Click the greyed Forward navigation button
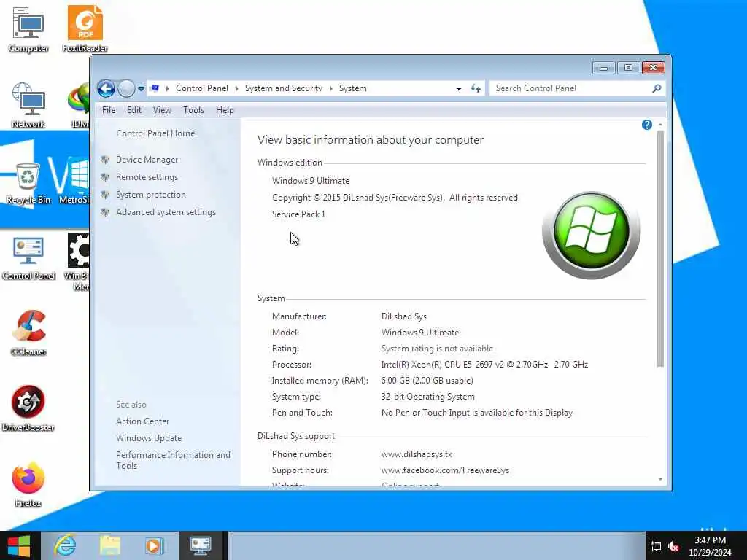The height and width of the screenshot is (560, 747). point(125,88)
